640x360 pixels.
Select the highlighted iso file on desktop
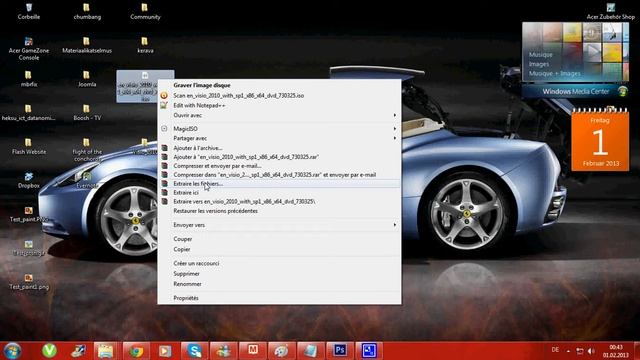point(145,86)
